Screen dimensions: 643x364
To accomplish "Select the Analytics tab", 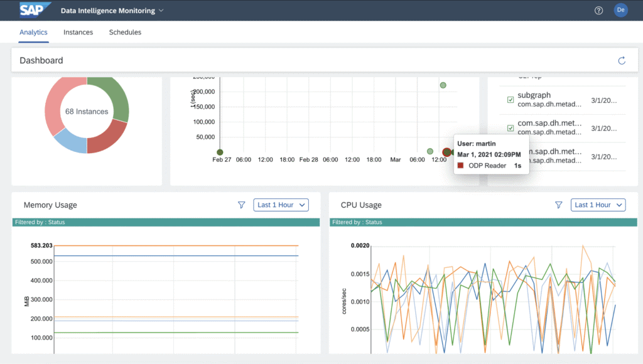I will (33, 32).
